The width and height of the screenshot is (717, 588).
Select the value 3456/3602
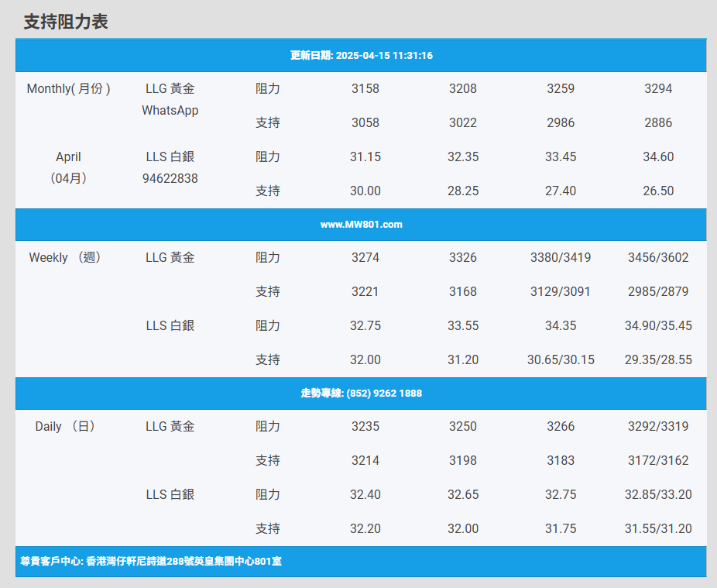pos(658,257)
